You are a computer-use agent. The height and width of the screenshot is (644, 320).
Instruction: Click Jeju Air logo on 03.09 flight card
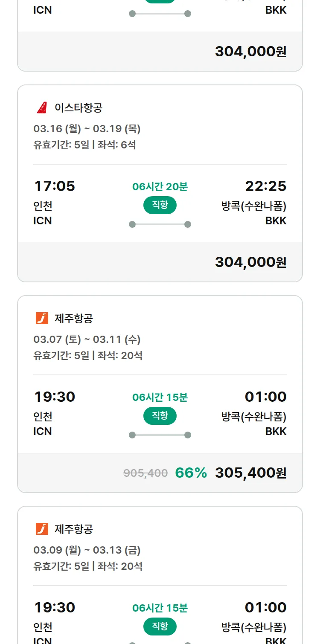pos(42,529)
